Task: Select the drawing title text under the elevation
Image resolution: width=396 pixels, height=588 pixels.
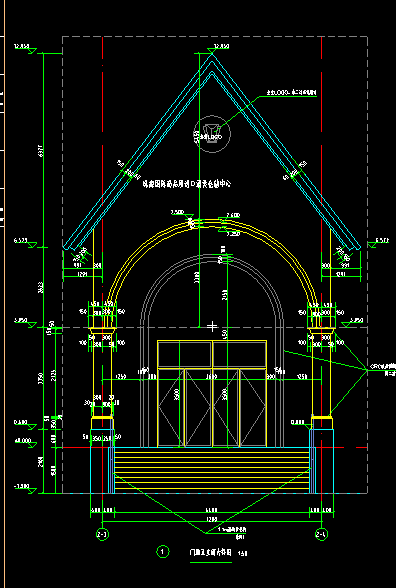Action: pyautogui.click(x=211, y=552)
